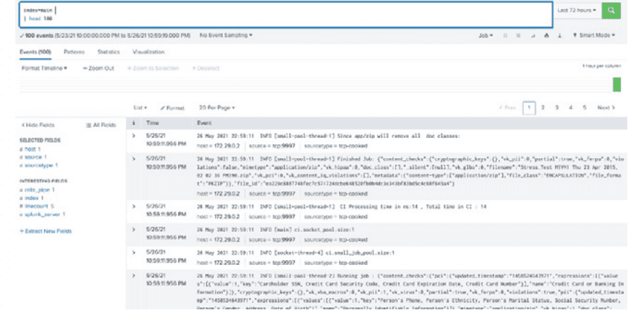
Task: Open the No Event Sampling dropdown
Action: pyautogui.click(x=226, y=35)
